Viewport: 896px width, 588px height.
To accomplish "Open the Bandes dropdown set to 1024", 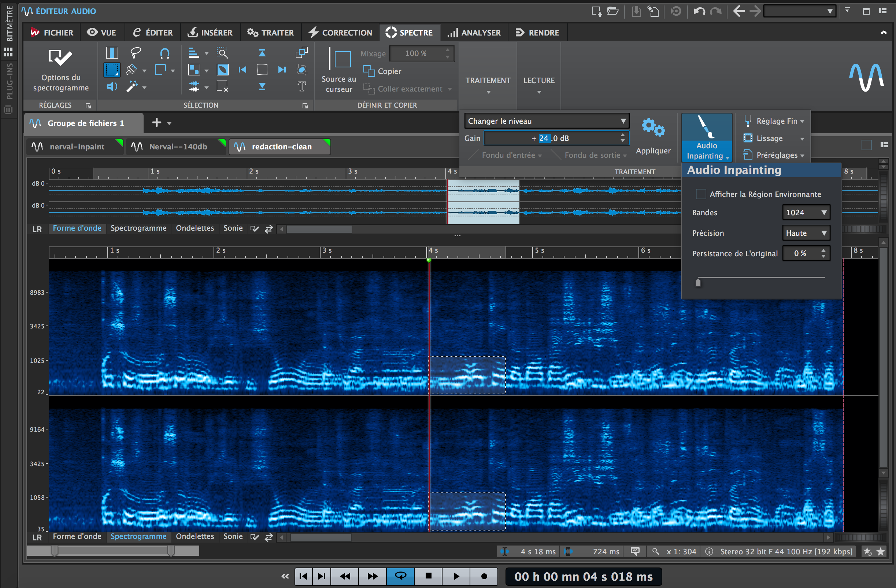I will [806, 212].
